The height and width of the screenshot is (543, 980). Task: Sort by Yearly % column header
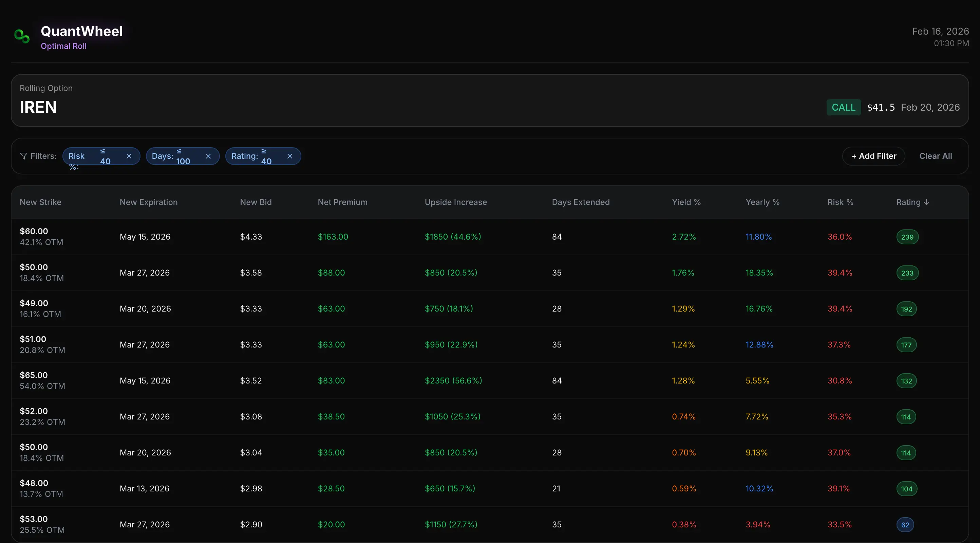pyautogui.click(x=762, y=202)
